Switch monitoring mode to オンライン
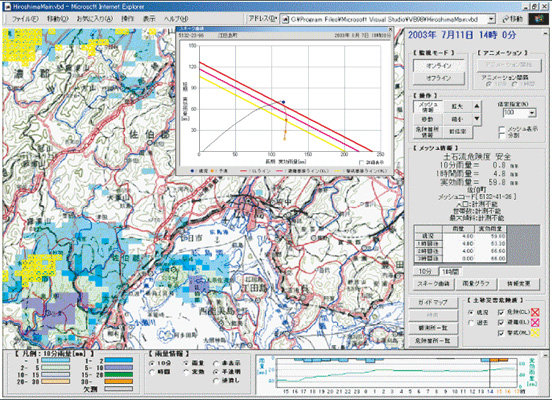 [439, 65]
